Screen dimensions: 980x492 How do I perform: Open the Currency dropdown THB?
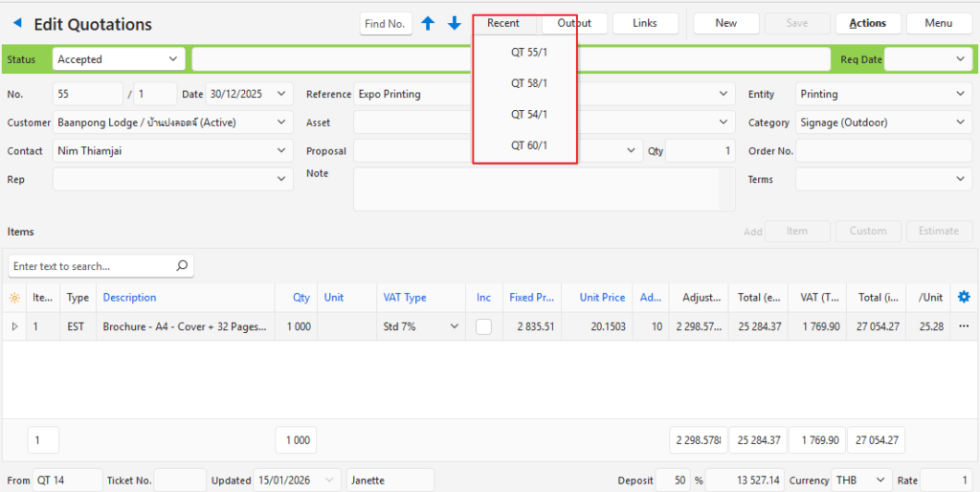tap(880, 481)
